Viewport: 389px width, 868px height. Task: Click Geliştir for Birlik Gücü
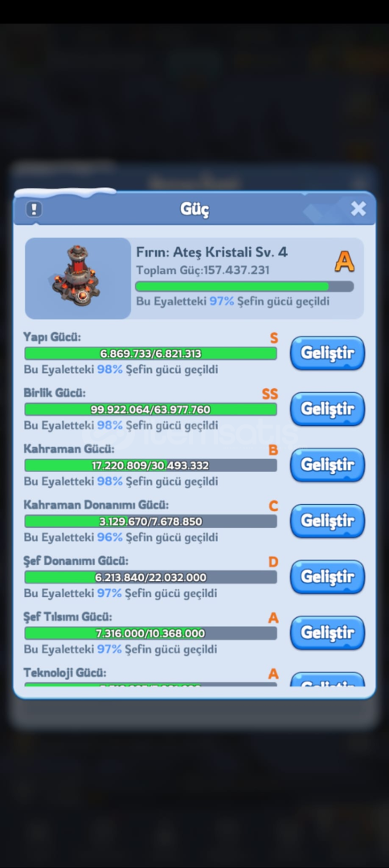click(x=328, y=409)
